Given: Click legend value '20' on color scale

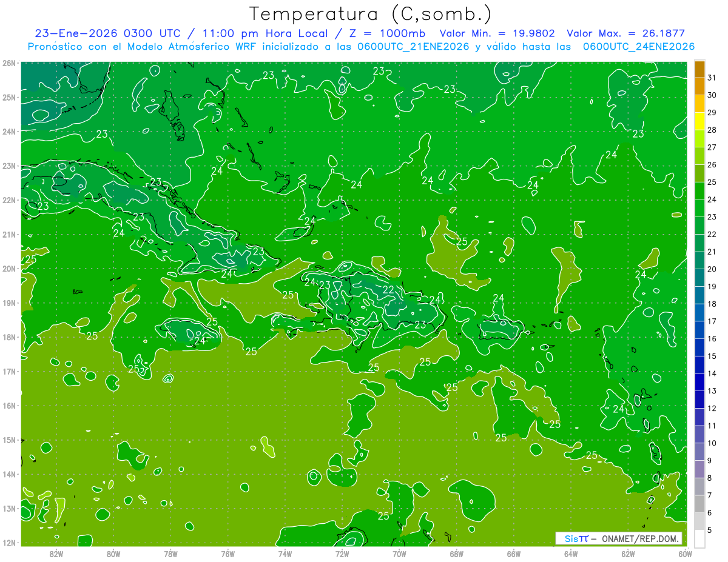Looking at the screenshot, I should [x=712, y=269].
